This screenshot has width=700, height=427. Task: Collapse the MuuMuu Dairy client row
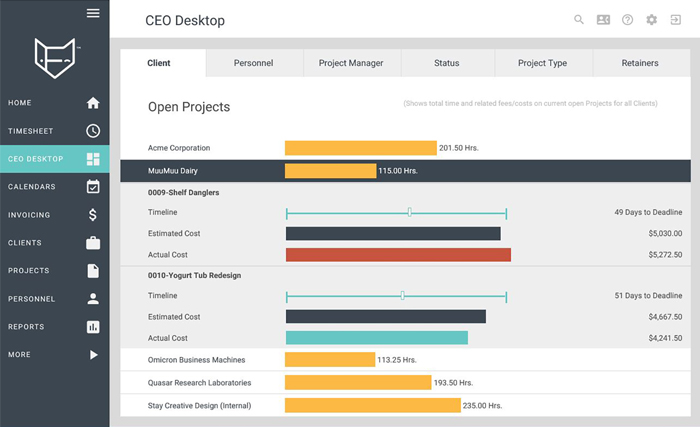170,171
